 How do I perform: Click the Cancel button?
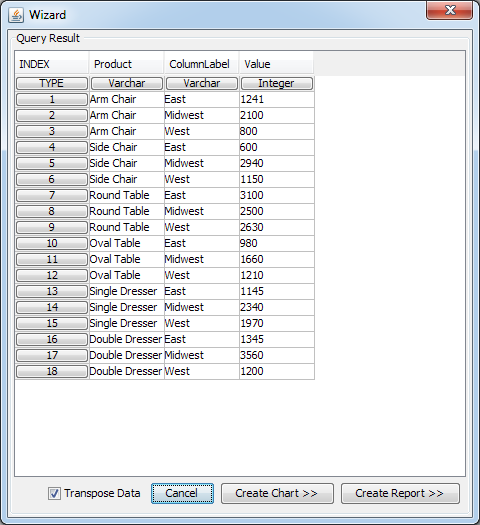[x=182, y=493]
